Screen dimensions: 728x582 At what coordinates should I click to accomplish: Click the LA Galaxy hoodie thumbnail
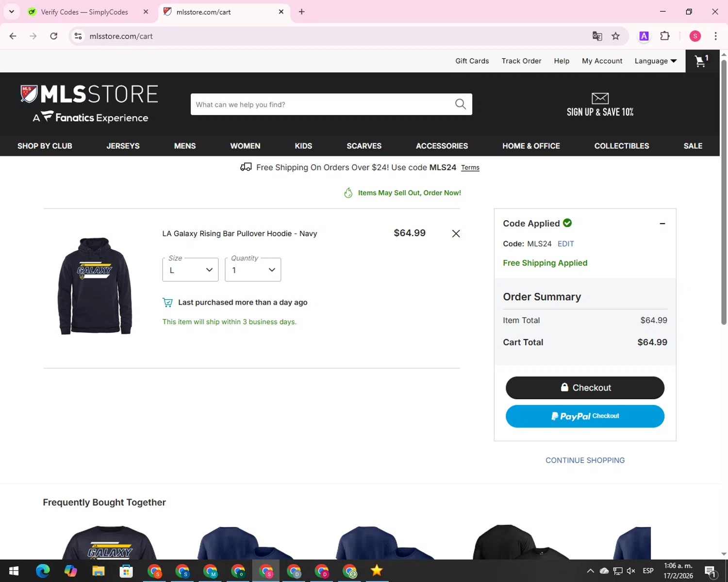tap(95, 286)
